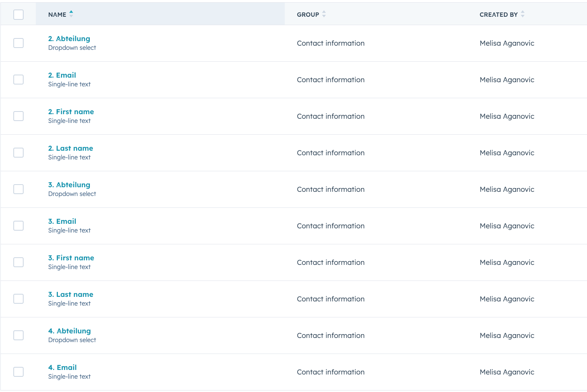The height and width of the screenshot is (392, 587).
Task: Check the checkbox for 3. Email
Action: (18, 226)
